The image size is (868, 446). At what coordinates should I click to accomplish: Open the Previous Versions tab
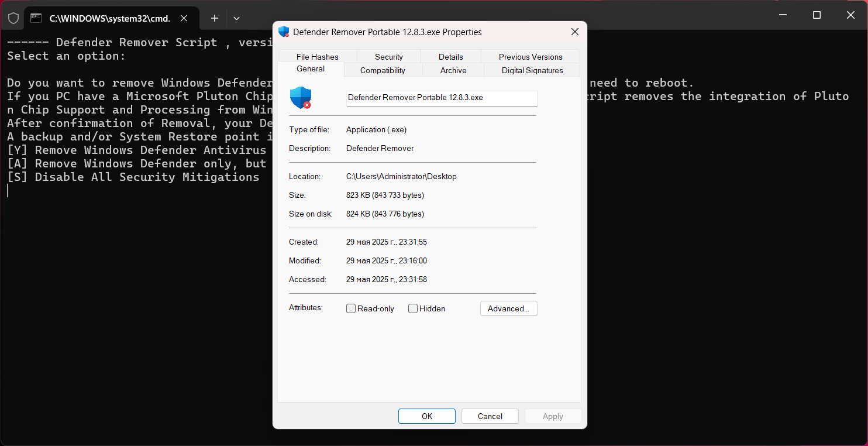point(531,57)
